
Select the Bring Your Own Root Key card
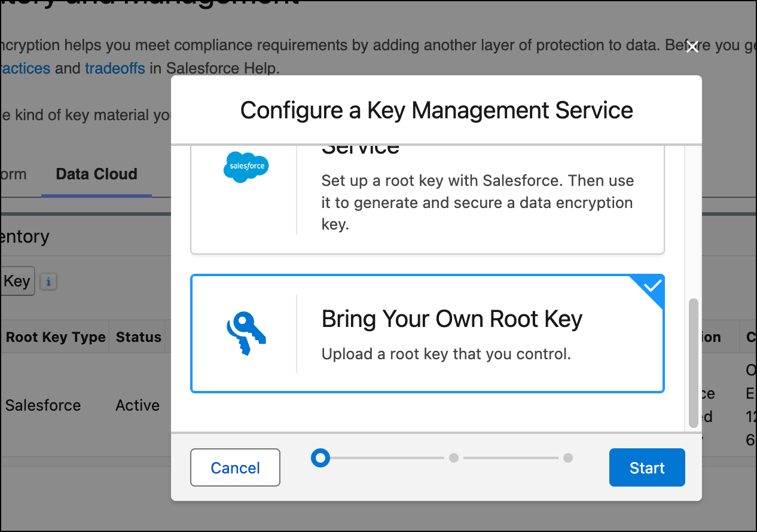pos(428,334)
